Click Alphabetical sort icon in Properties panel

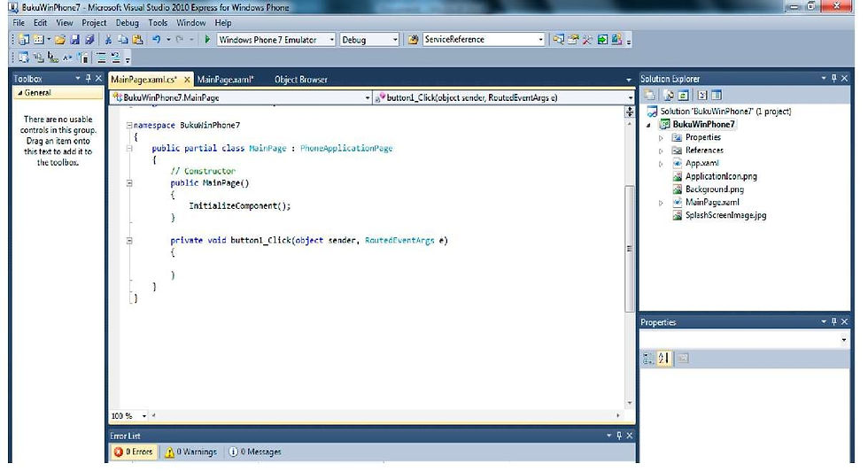click(x=663, y=359)
